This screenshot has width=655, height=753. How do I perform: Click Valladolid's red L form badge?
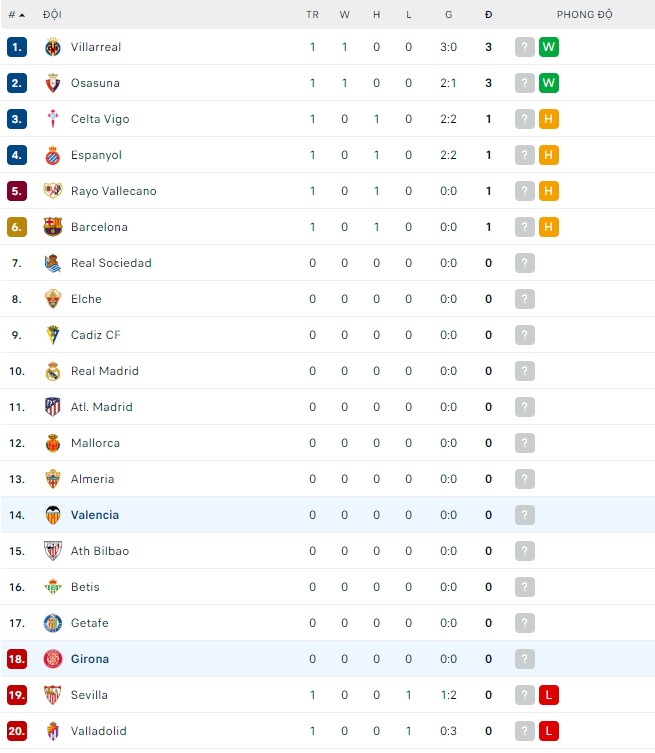point(548,731)
